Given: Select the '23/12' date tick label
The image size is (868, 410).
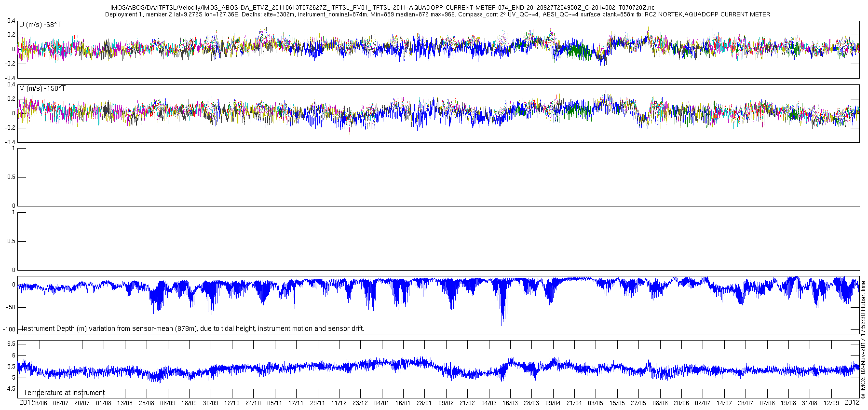Looking at the screenshot, I should pyautogui.click(x=360, y=403).
